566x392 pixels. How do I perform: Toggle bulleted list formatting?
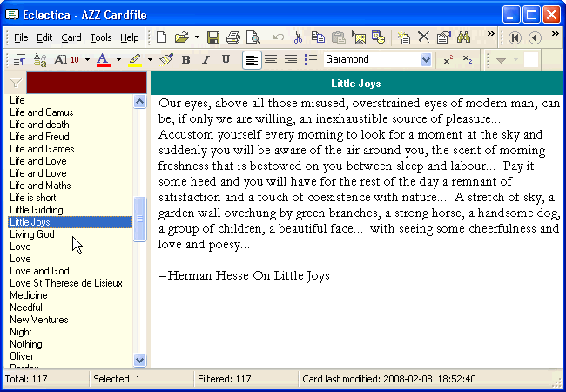pyautogui.click(x=311, y=60)
